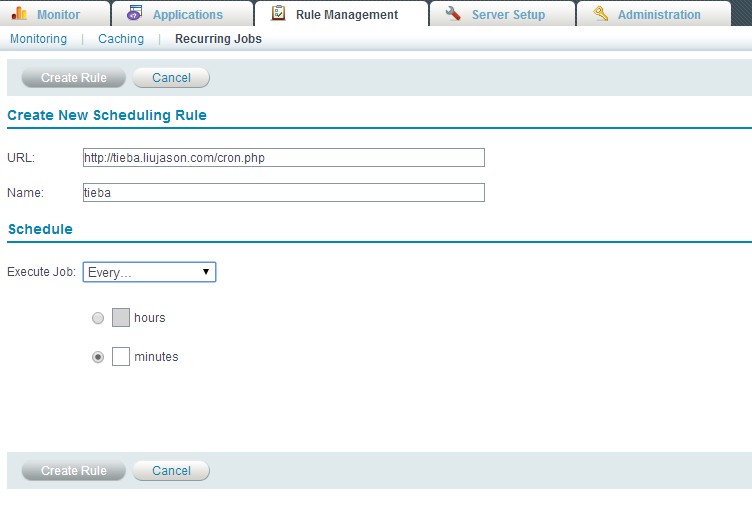This screenshot has width=752, height=522.
Task: Focus the URL input field
Action: [284, 158]
